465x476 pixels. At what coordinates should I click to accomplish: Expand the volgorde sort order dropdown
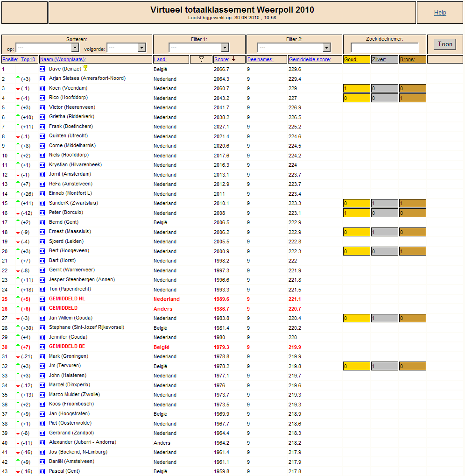coord(127,48)
